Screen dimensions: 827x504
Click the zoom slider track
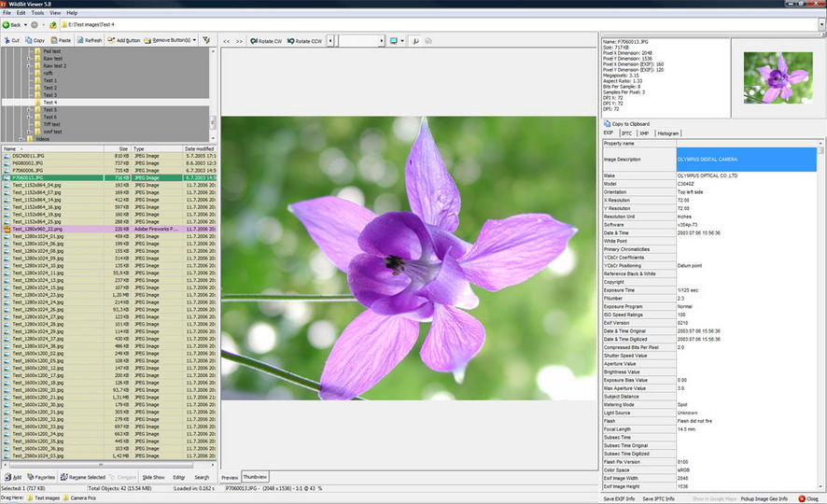point(358,40)
